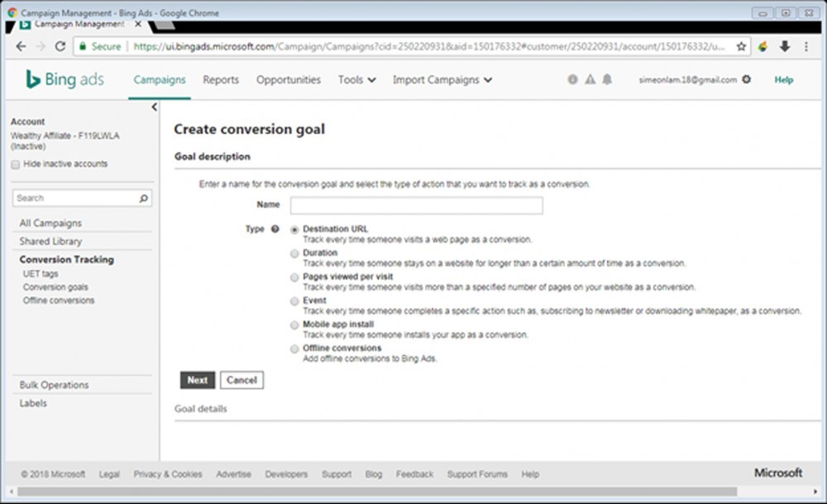827x504 pixels.
Task: Open Legal footer link
Action: pos(109,474)
